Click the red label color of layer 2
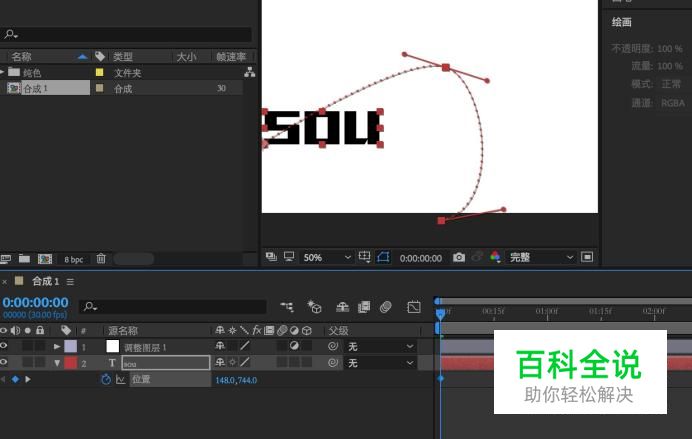Image resolution: width=692 pixels, height=439 pixels. click(71, 363)
